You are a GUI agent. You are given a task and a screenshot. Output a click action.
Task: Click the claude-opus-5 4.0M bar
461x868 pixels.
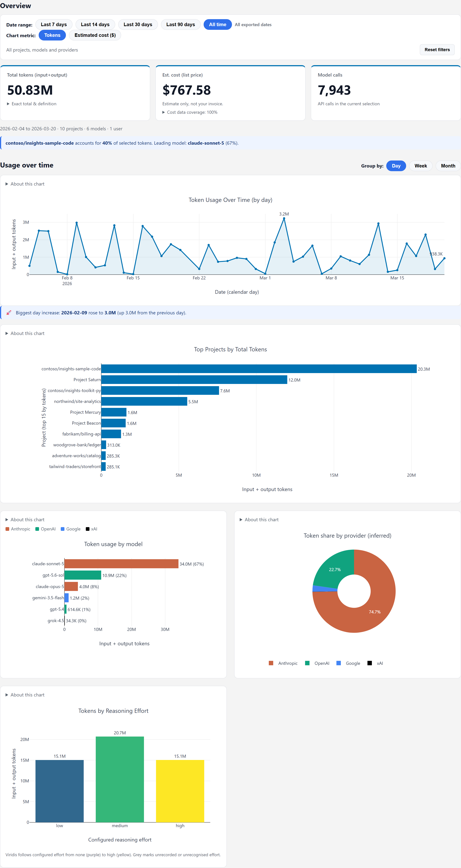71,587
